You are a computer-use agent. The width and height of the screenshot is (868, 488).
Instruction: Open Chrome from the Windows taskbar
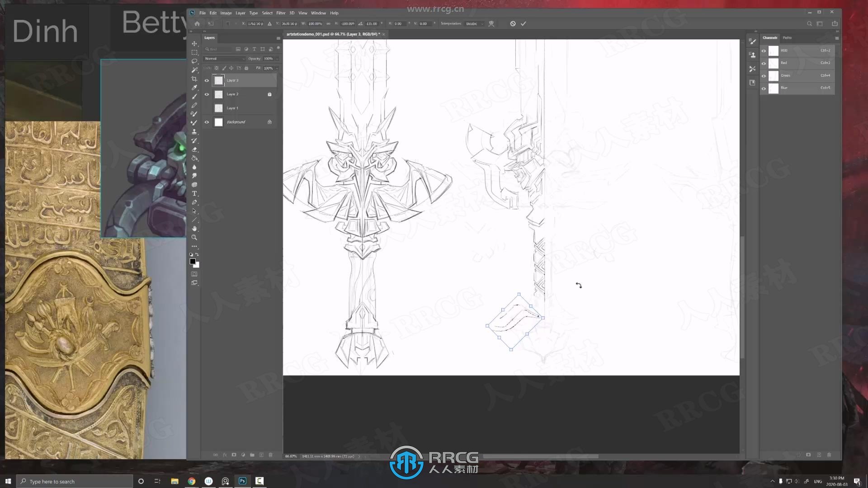pyautogui.click(x=192, y=481)
